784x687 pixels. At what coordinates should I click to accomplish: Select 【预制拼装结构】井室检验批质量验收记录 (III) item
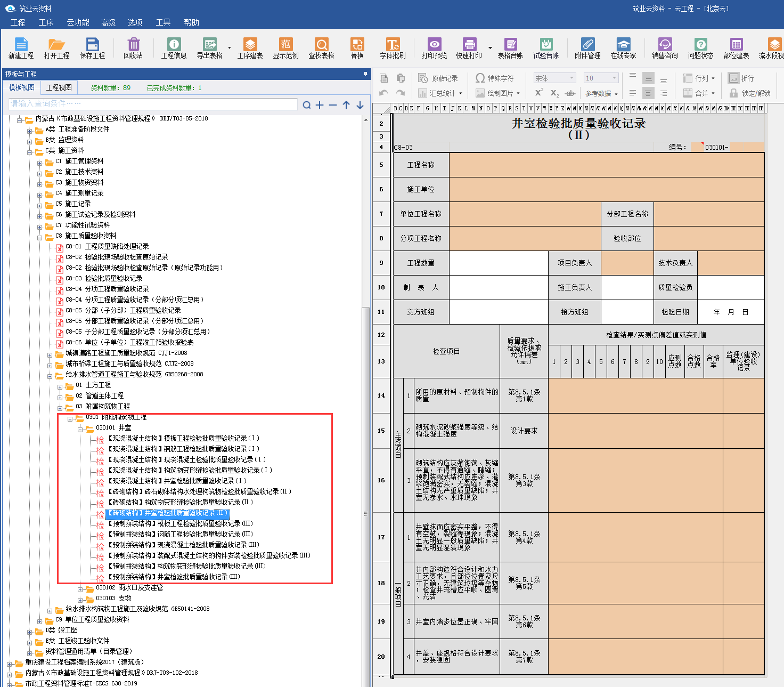(x=174, y=577)
